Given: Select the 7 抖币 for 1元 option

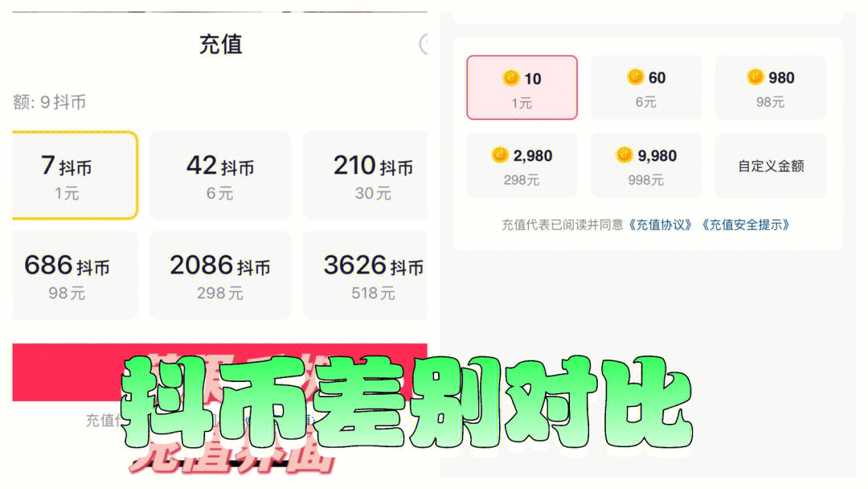Looking at the screenshot, I should [x=75, y=175].
